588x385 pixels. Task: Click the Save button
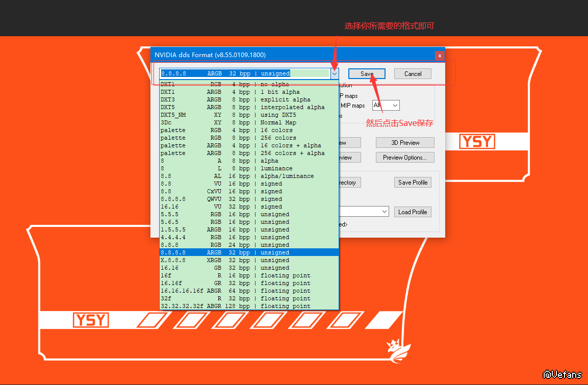click(x=366, y=74)
